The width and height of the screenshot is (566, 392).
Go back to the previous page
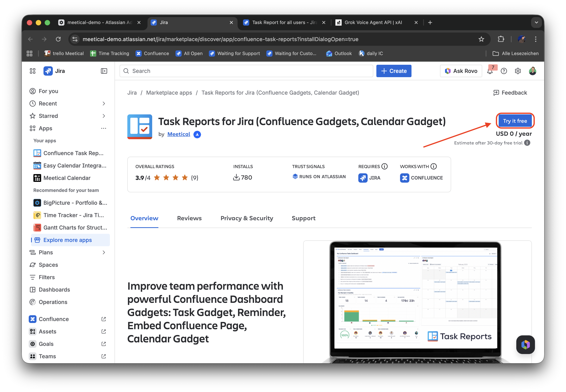(30, 39)
